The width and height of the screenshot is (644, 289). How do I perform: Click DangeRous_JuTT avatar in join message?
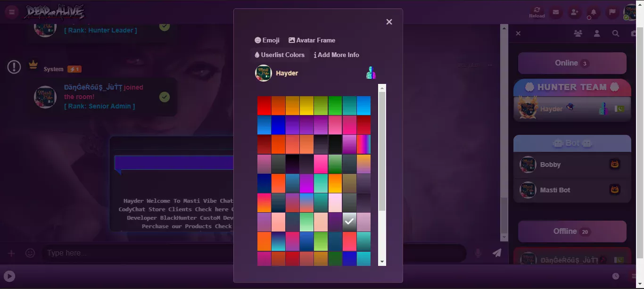point(45,97)
